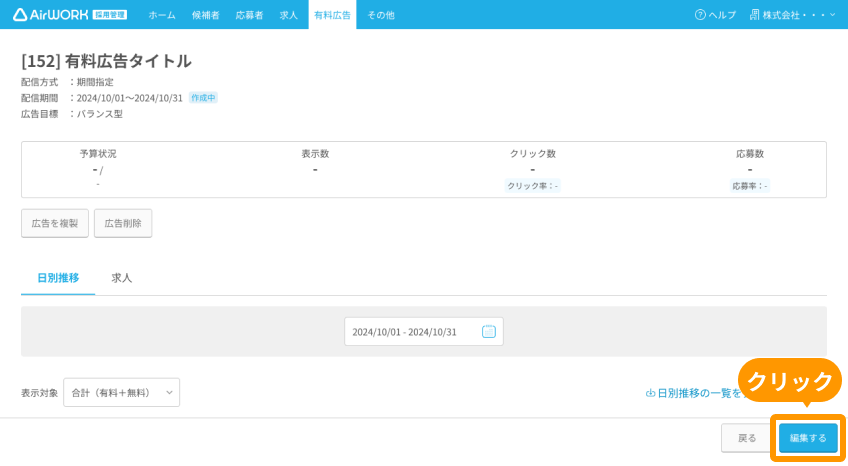The width and height of the screenshot is (848, 466).
Task: Open the 表示対象 合計（有料＋無料） dropdown
Action: tap(122, 392)
